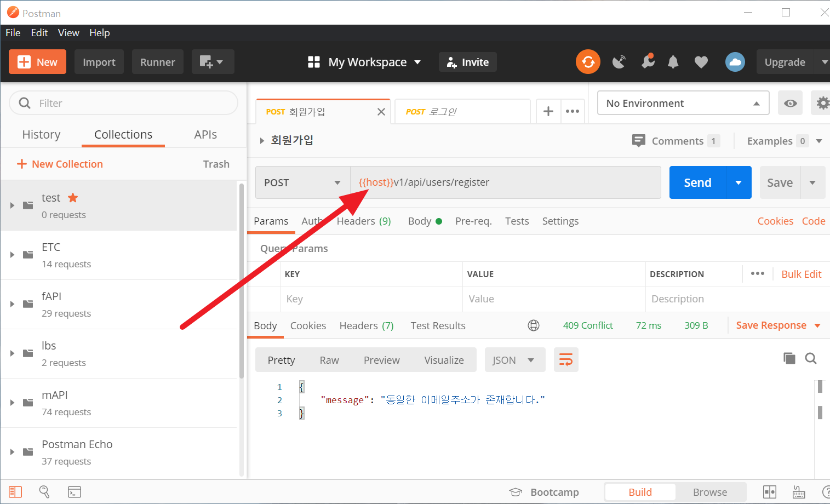Viewport: 830px width, 504px height.
Task: Click the network globe icon in the response
Action: [x=534, y=325]
